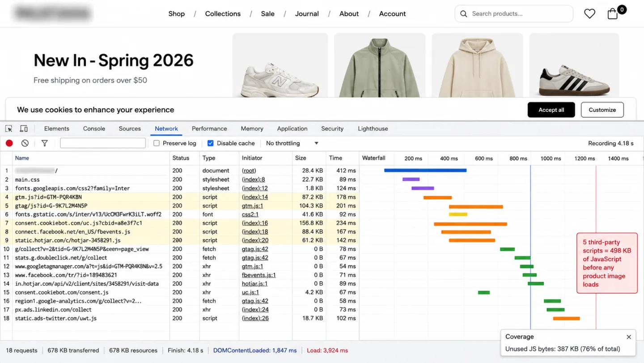Viewport: 644px width, 363px height.
Task: Open the Account page
Action: [392, 14]
